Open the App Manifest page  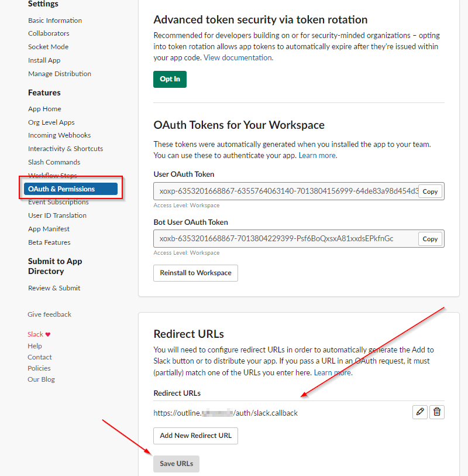coord(49,229)
